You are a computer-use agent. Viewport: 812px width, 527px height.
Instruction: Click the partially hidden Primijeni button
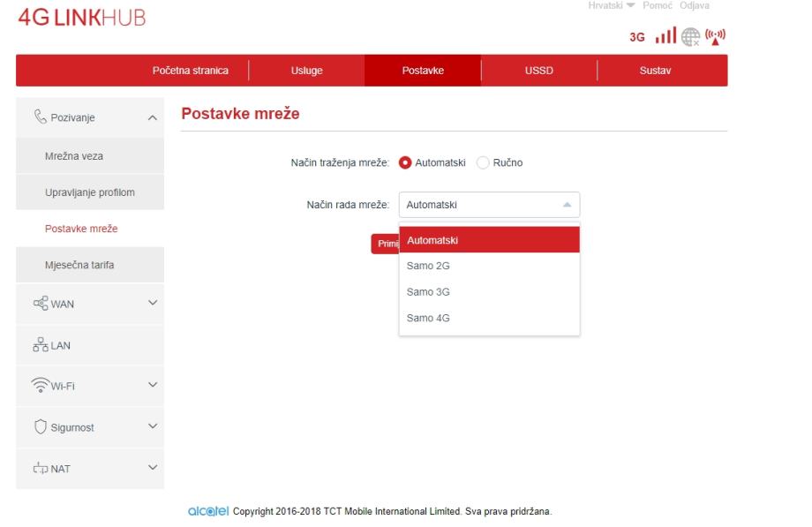click(386, 244)
